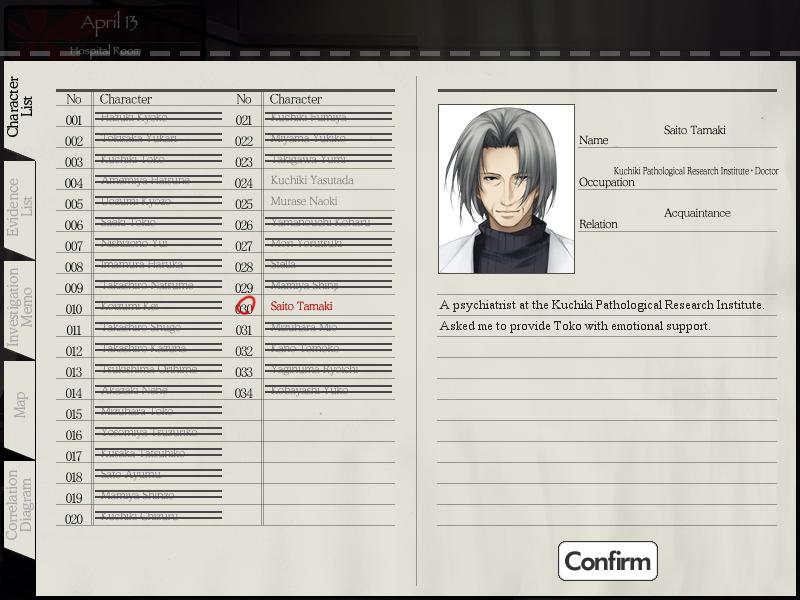Screen dimensions: 800x600
Task: Choose the Amamiya Hatsune entry
Action: click(x=158, y=180)
